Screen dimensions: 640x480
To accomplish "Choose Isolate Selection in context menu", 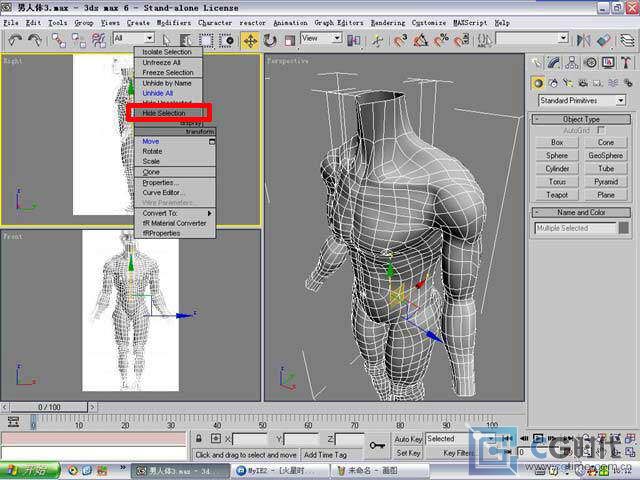I will 168,52.
